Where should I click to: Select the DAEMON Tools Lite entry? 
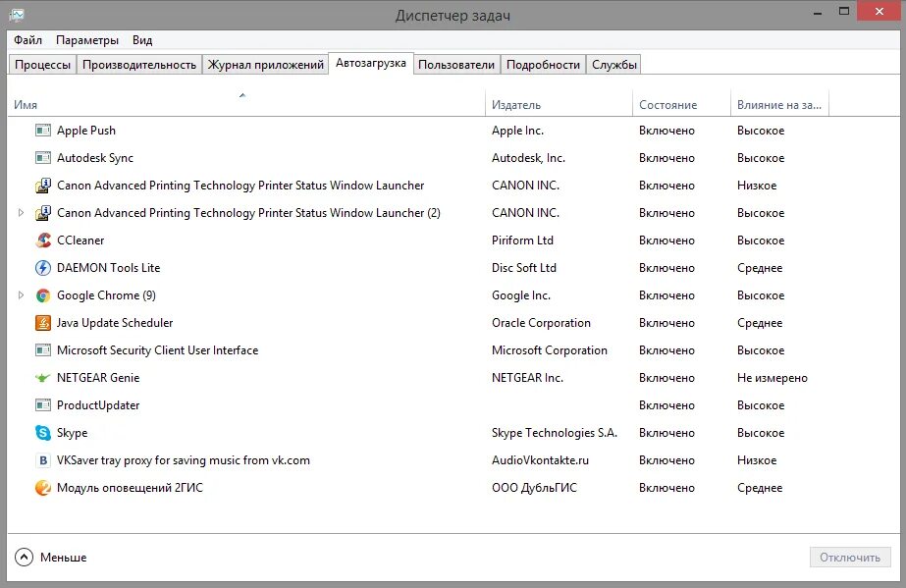(x=108, y=267)
